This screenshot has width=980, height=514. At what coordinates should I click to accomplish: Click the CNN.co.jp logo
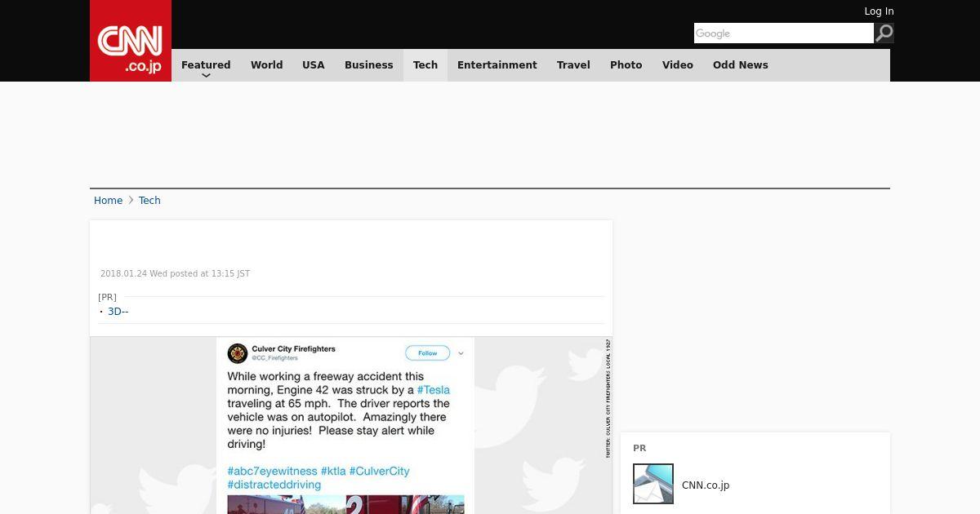point(131,41)
